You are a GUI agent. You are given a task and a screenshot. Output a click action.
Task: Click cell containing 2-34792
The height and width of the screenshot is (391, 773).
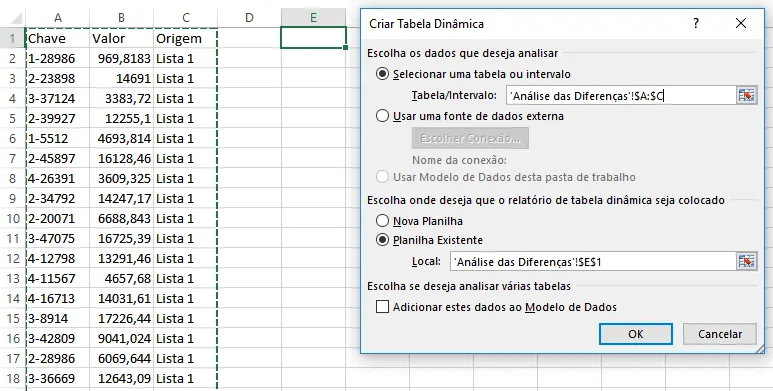[58, 198]
